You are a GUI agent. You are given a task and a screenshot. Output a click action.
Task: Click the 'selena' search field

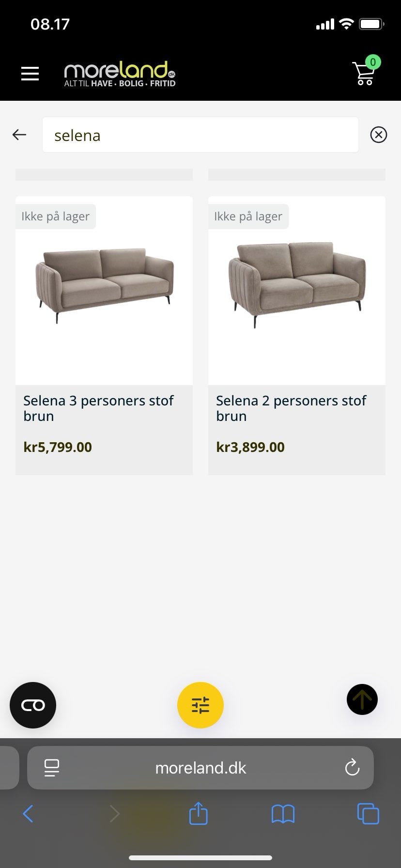click(x=200, y=135)
